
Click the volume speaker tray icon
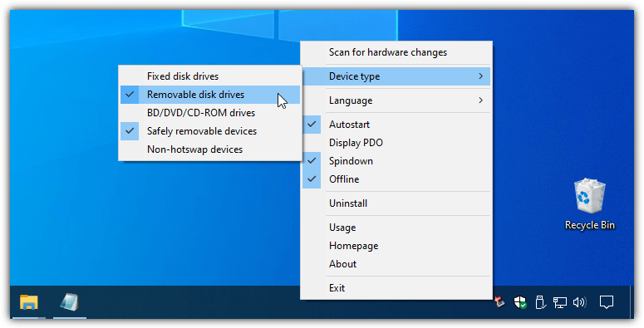point(580,302)
